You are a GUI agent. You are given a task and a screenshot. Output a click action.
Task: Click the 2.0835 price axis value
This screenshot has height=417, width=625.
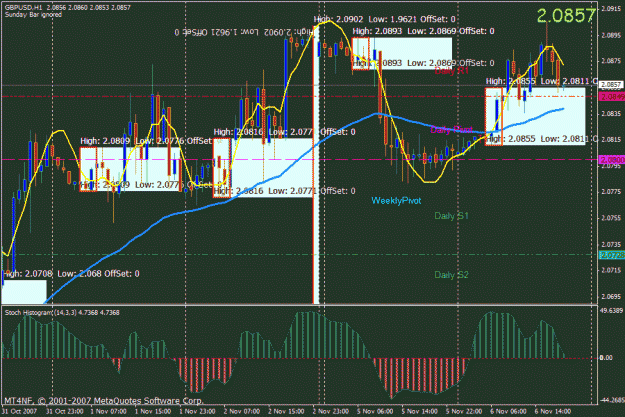point(611,113)
